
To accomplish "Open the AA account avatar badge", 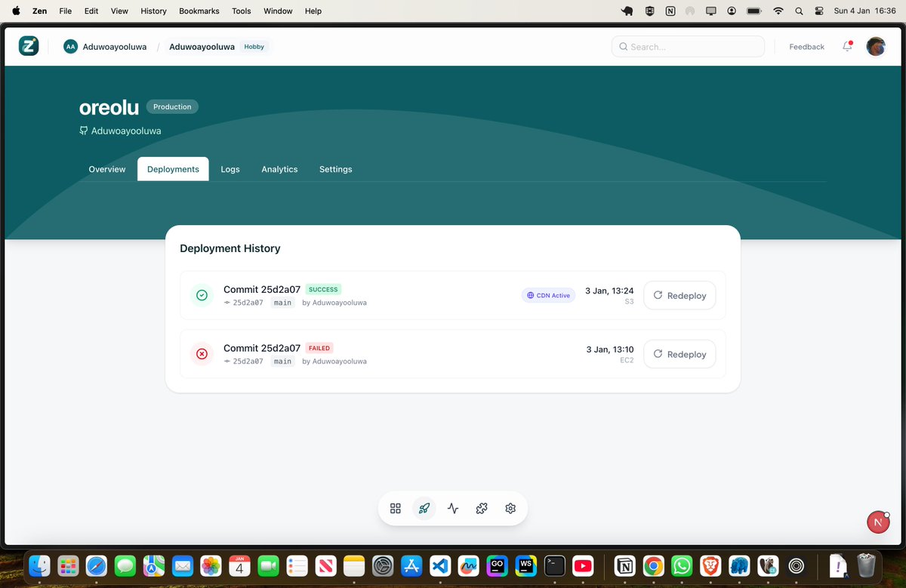I will pos(70,47).
